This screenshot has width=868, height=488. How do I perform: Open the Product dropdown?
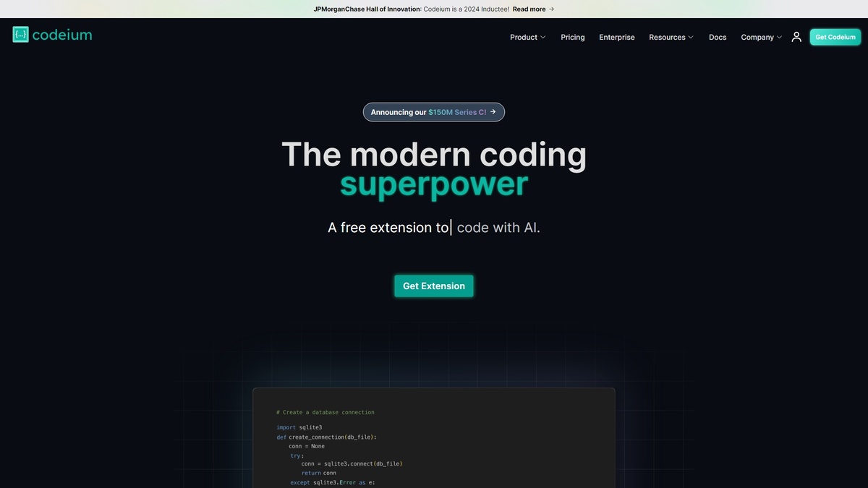527,36
